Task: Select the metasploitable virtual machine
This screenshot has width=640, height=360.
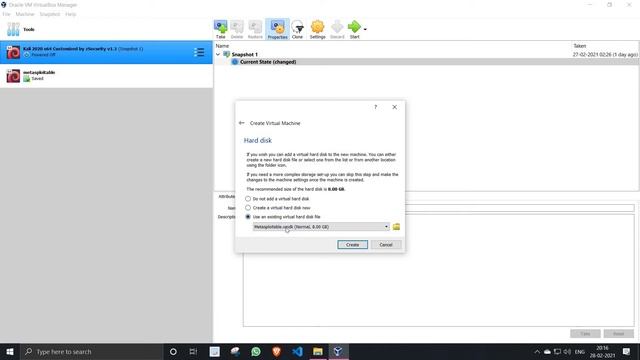Action: point(106,76)
